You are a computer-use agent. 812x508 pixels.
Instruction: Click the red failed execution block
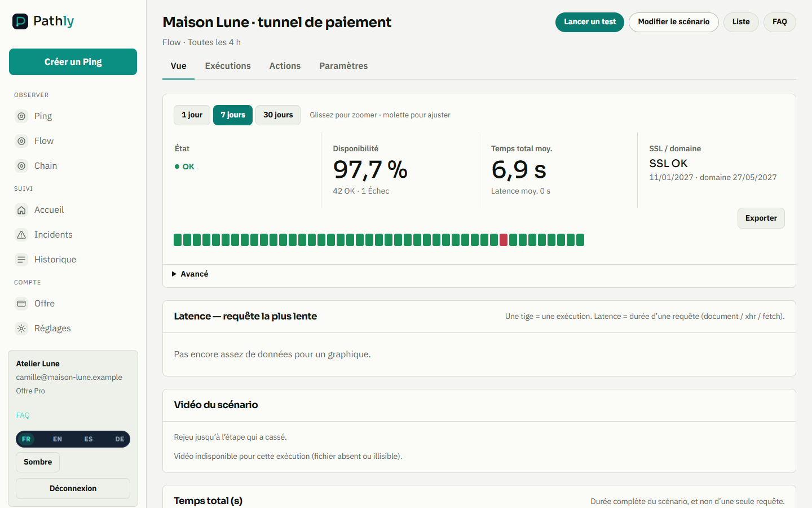click(504, 240)
